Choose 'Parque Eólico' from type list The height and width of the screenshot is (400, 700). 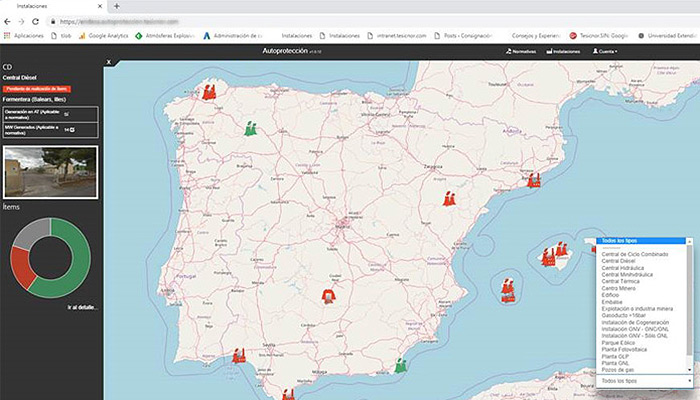[x=620, y=342]
